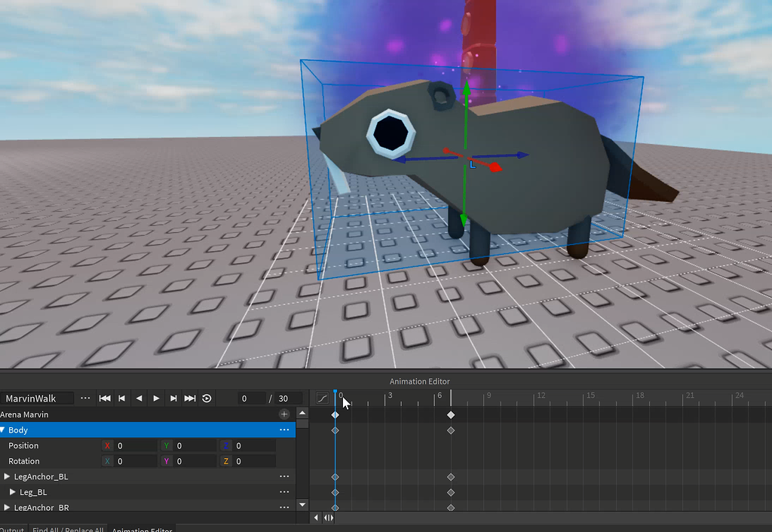Open Rotation track options with its ellipsis
The image size is (772, 532).
click(x=284, y=460)
